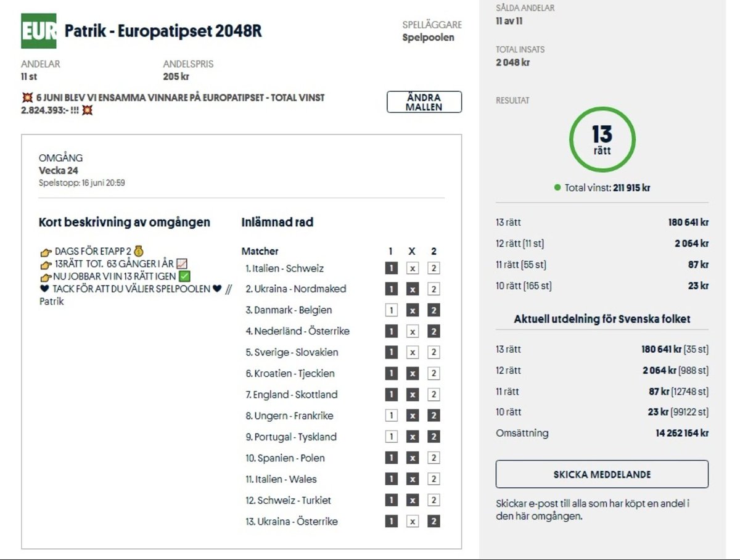
Task: Toggle sign X for Spanien - Polen
Action: 413,458
